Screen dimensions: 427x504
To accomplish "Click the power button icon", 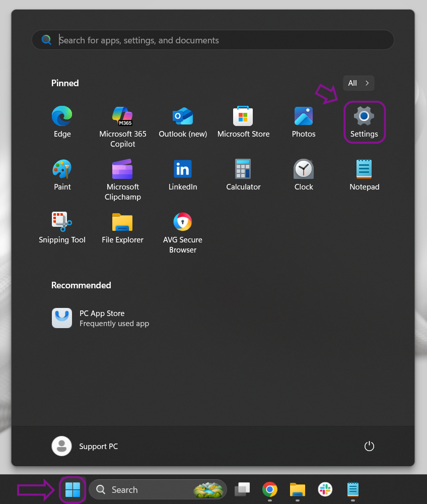I will click(x=369, y=446).
